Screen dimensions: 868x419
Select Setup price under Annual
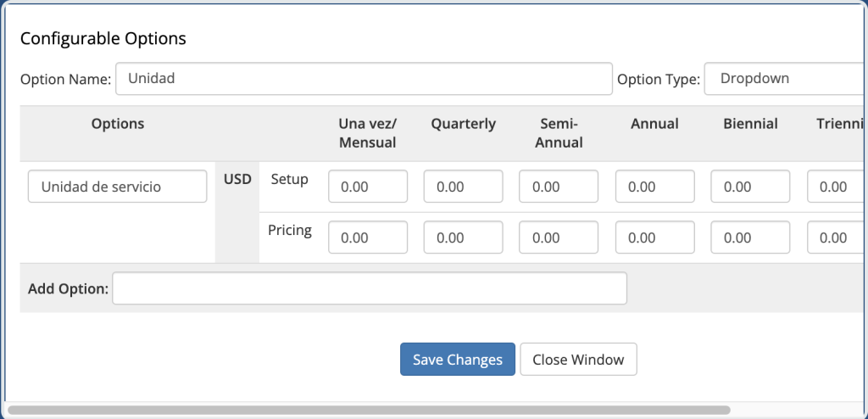pyautogui.click(x=655, y=187)
